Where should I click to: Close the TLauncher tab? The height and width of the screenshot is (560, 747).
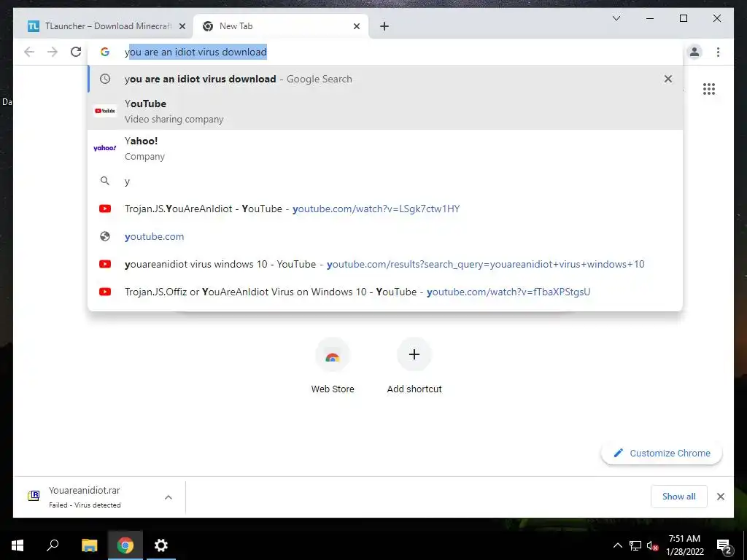click(x=182, y=27)
